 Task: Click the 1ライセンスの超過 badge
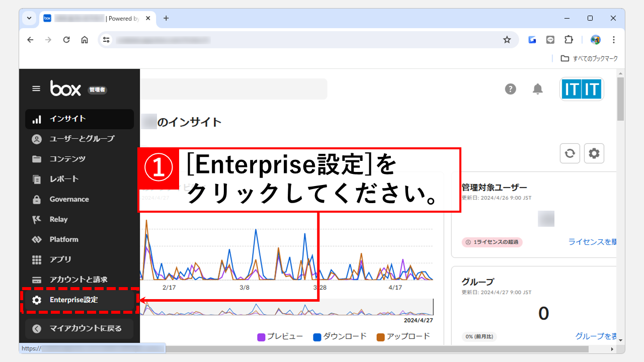(492, 242)
